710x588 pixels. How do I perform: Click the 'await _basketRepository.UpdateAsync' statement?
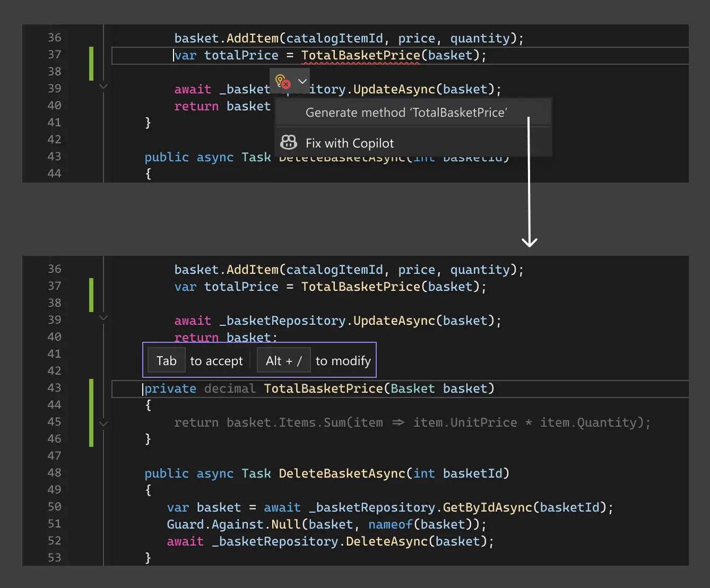pyautogui.click(x=337, y=321)
